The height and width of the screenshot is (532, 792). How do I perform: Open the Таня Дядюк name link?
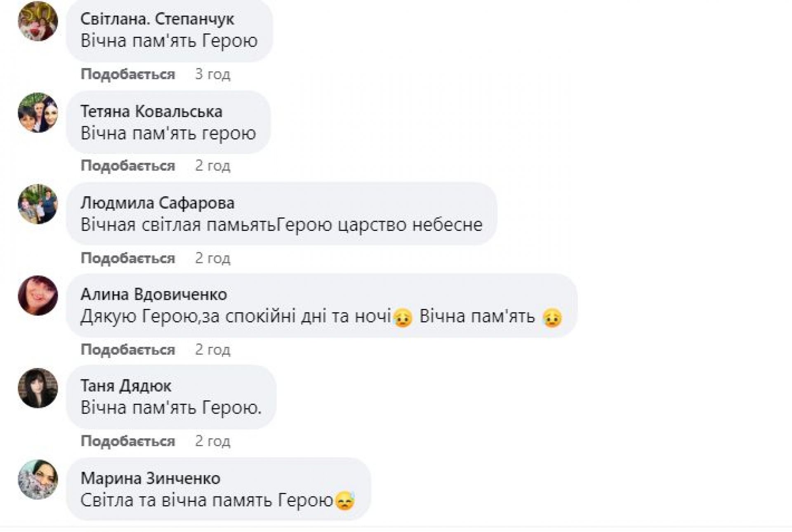(126, 386)
